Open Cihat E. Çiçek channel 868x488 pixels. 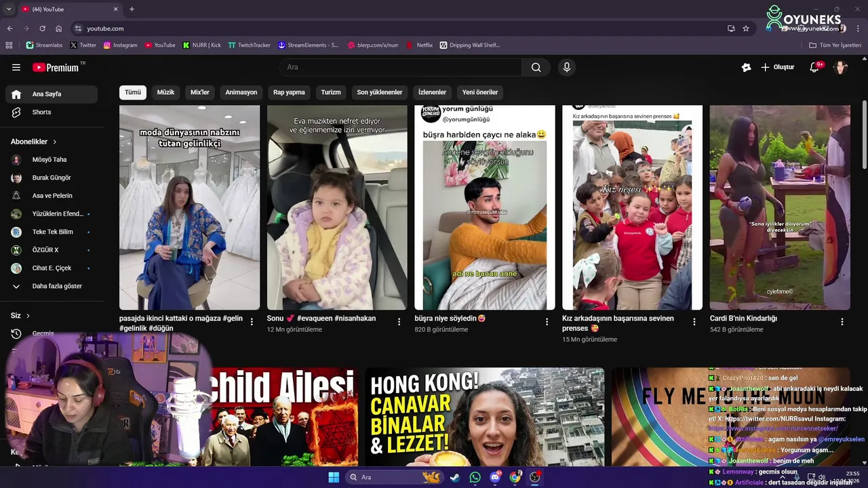pyautogui.click(x=52, y=268)
